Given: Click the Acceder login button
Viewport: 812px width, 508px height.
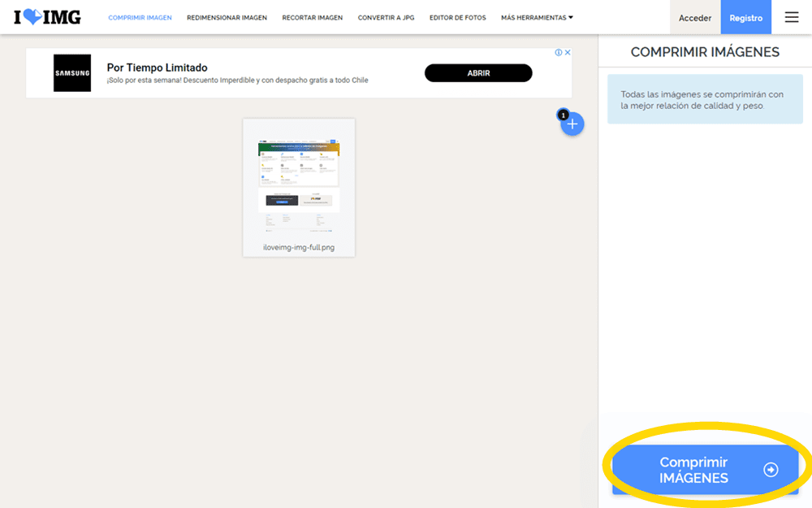Looking at the screenshot, I should coord(695,18).
